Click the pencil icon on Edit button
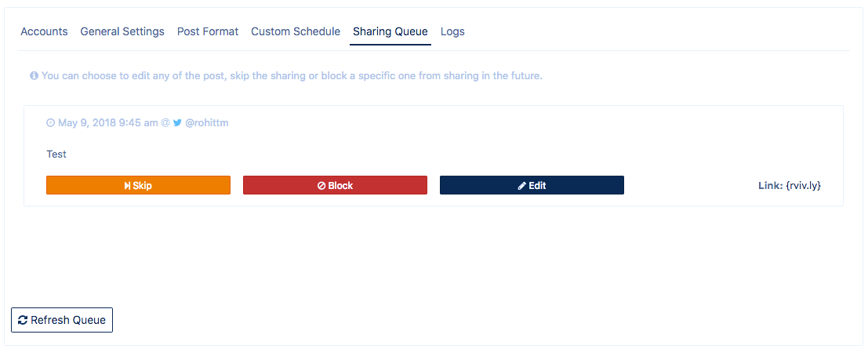This screenshot has height=349, width=868. [522, 186]
